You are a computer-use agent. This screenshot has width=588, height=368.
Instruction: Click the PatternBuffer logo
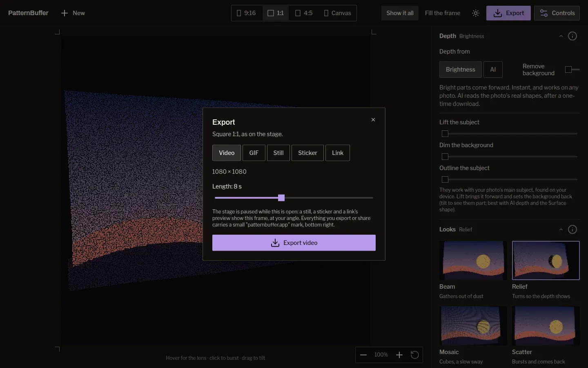(x=28, y=13)
